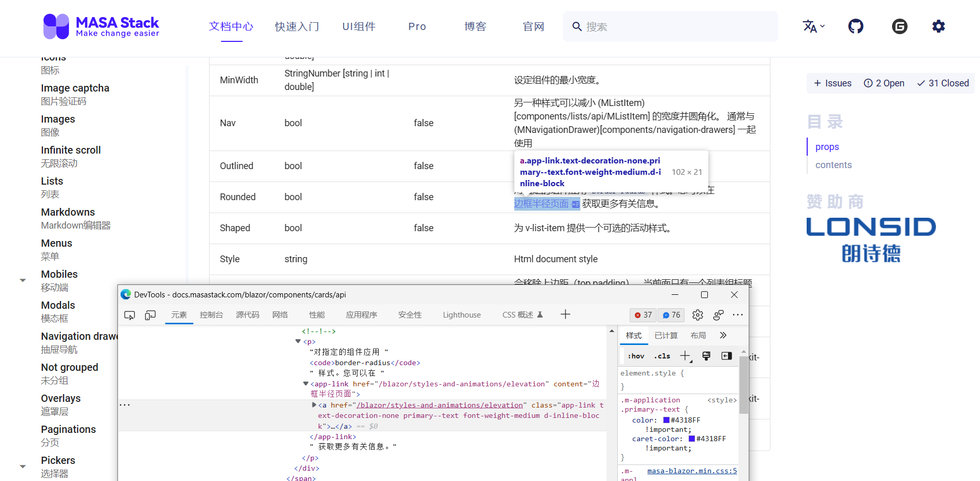Follow the elevation stylesheet href link

tap(439, 405)
